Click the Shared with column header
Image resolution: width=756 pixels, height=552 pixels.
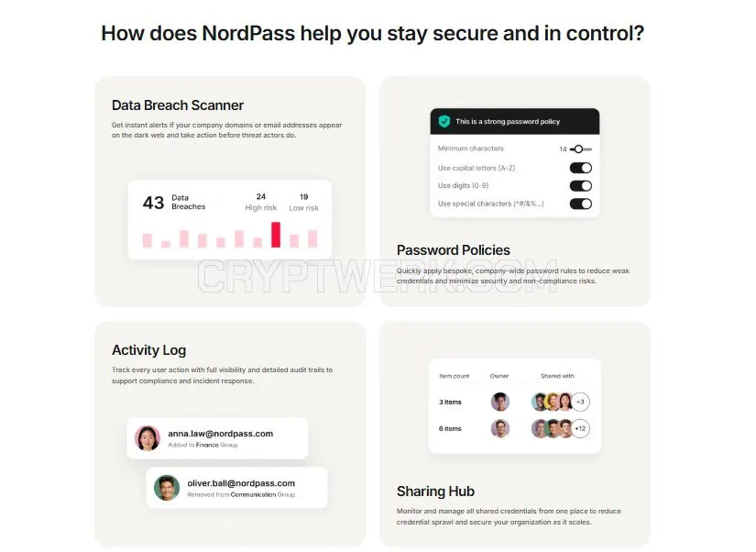pyautogui.click(x=557, y=376)
